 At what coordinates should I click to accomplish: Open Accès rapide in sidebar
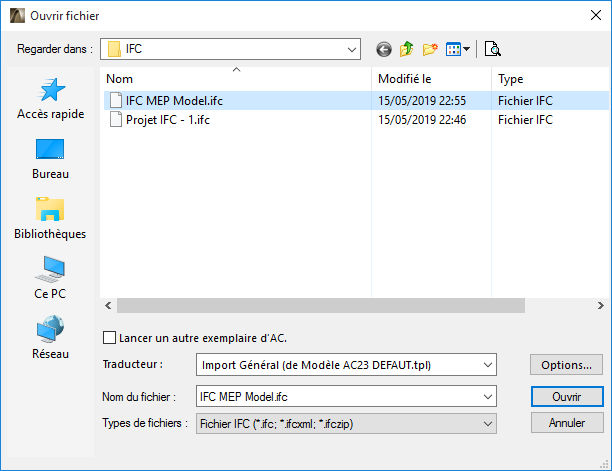[50, 99]
